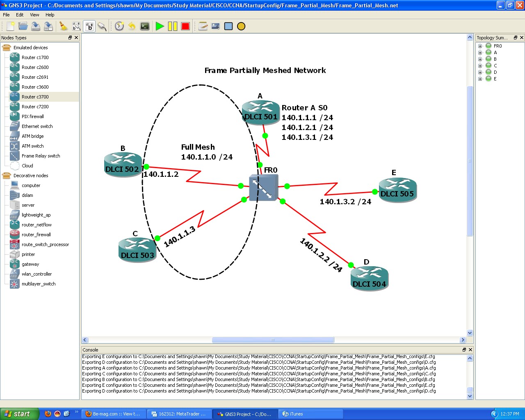This screenshot has width=525, height=420.
Task: Expand router C in Topology Summary
Action: pyautogui.click(x=480, y=66)
